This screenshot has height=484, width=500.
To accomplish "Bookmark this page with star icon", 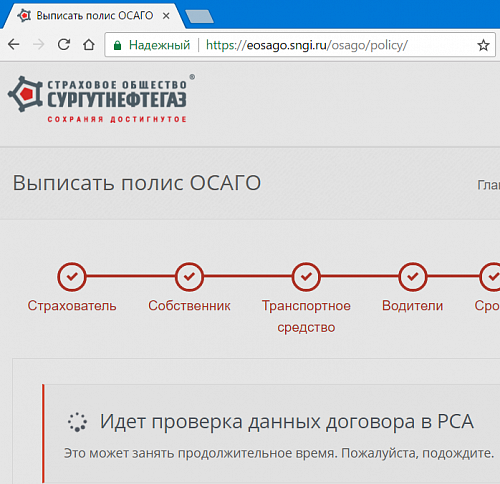I will [x=483, y=45].
